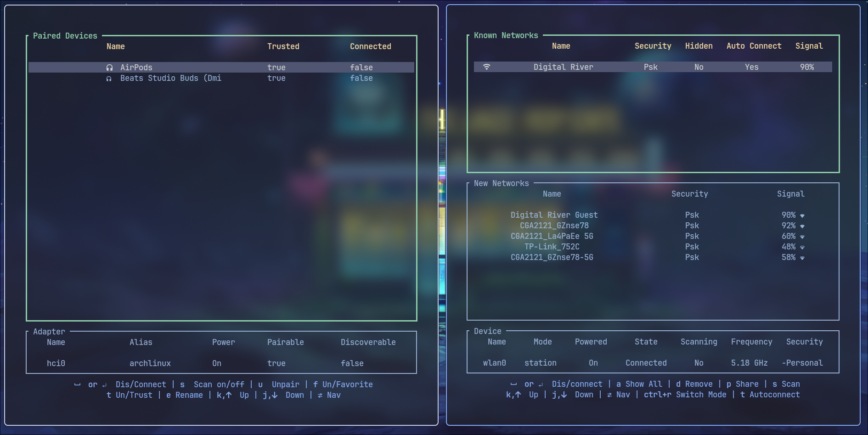Click signal icon for Digital River Guest
The image size is (868, 435).
[802, 215]
